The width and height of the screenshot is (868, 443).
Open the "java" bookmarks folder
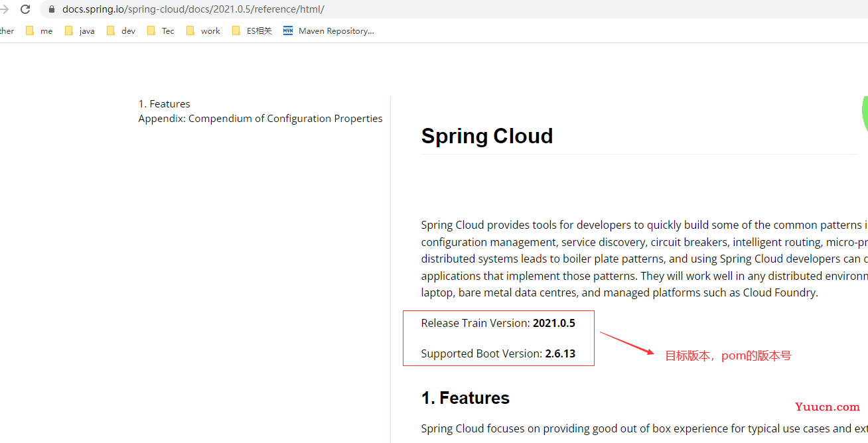(x=80, y=31)
